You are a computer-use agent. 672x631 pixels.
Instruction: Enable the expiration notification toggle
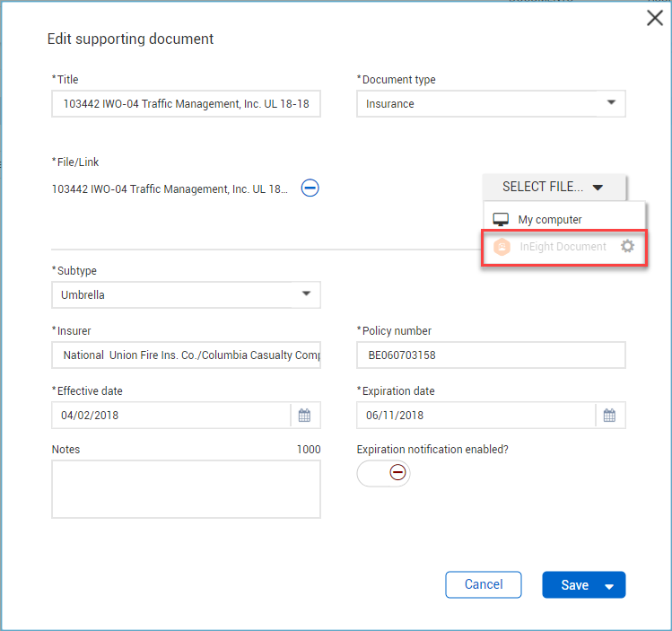coord(384,473)
